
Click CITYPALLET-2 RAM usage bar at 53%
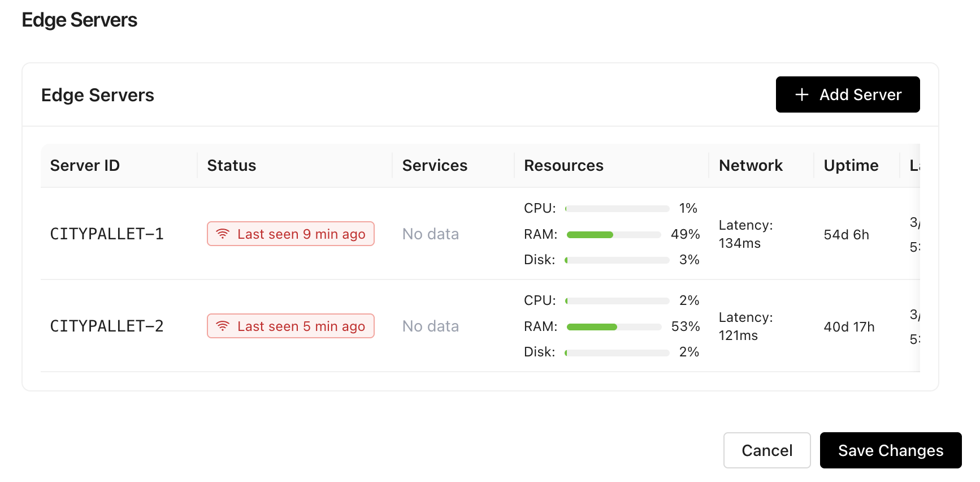coord(614,327)
